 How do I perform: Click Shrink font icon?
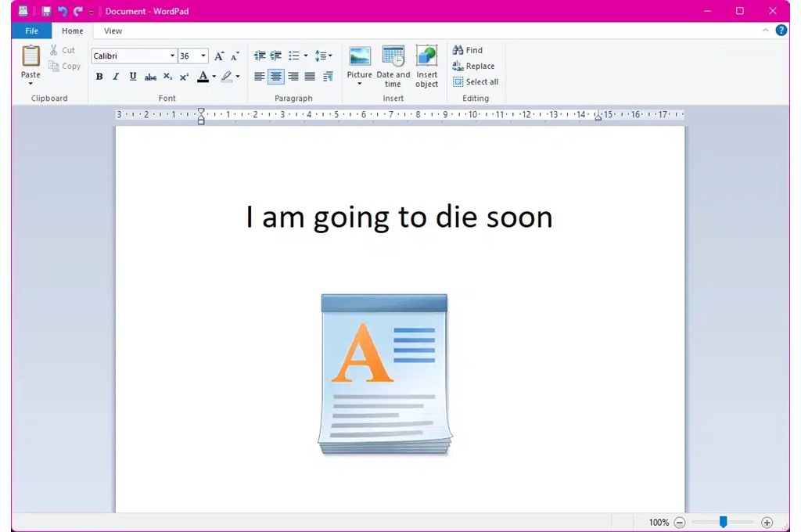tap(235, 56)
